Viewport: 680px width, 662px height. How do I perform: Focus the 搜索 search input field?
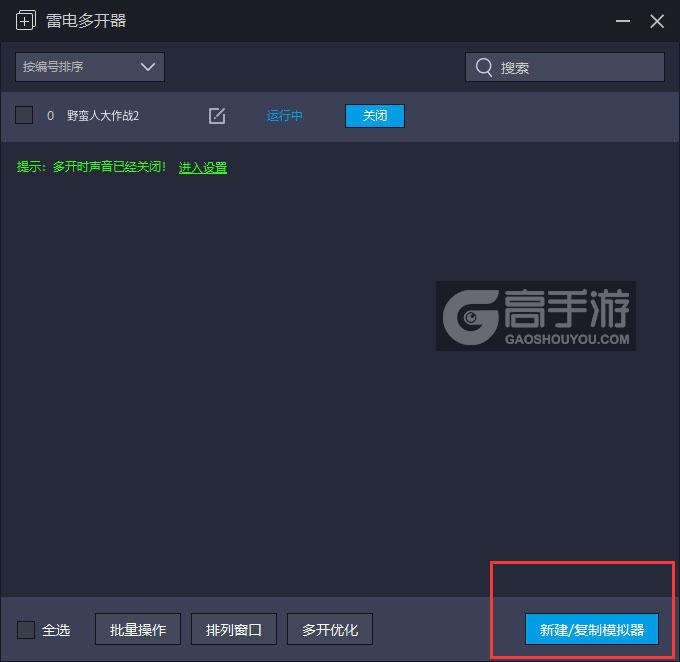click(x=565, y=67)
